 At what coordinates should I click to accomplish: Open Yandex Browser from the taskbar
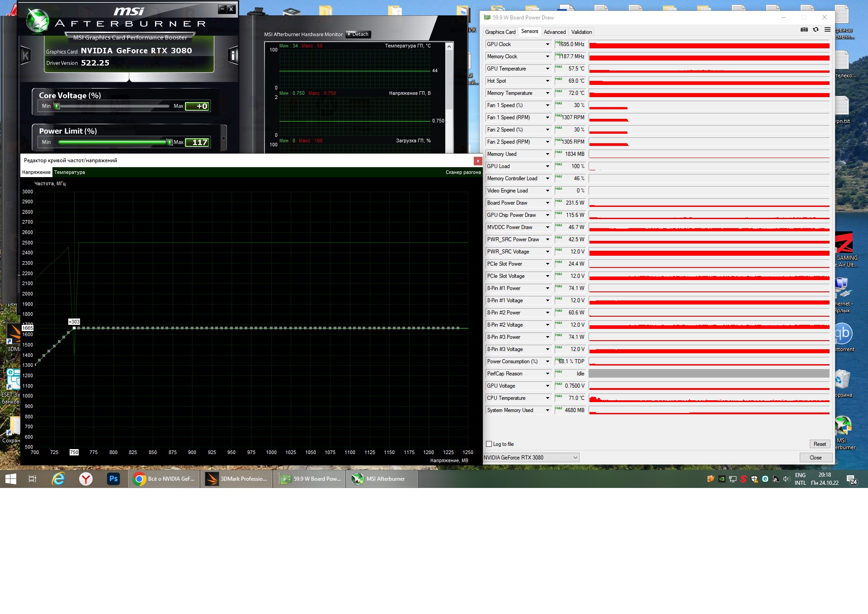coord(86,479)
